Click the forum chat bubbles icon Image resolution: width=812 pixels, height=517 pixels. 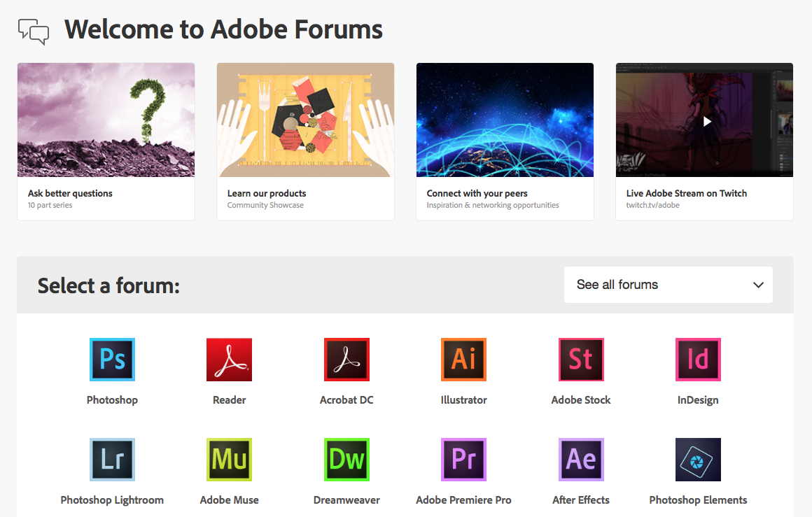pos(34,31)
